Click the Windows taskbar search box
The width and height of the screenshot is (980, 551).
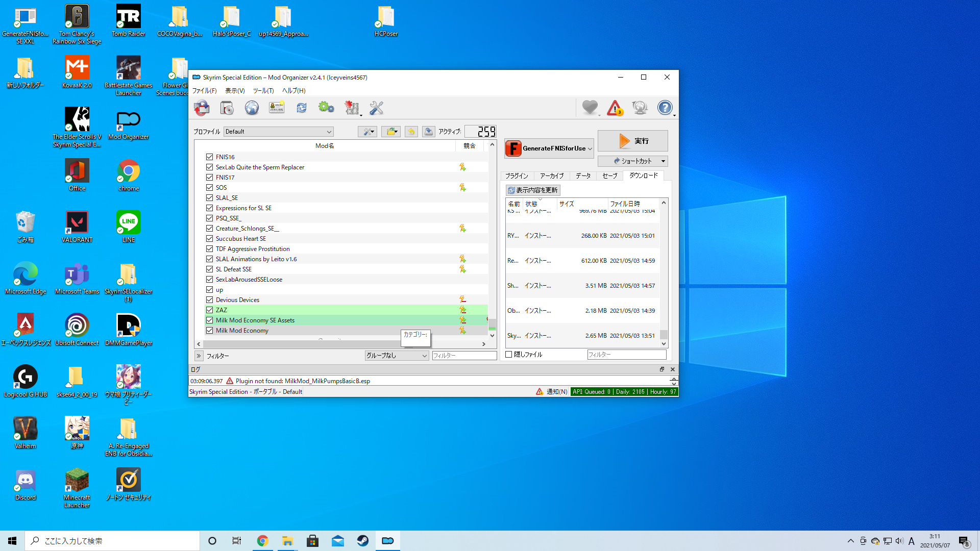(x=112, y=541)
